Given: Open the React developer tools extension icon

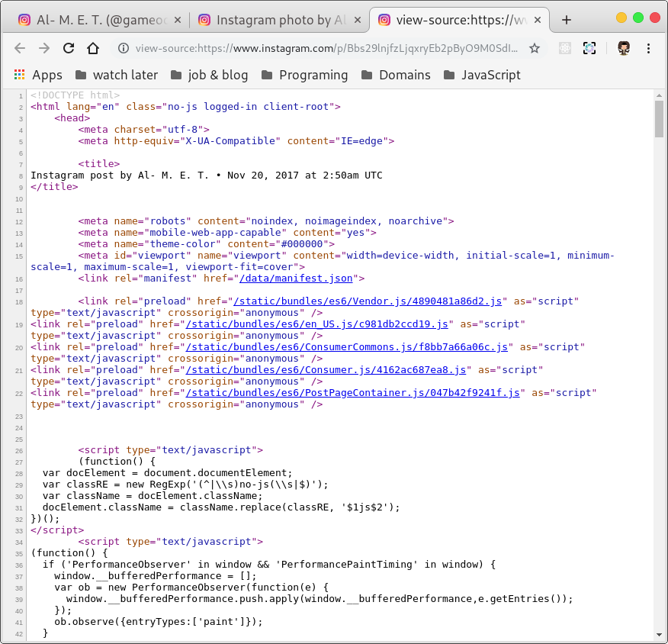Looking at the screenshot, I should pyautogui.click(x=565, y=48).
